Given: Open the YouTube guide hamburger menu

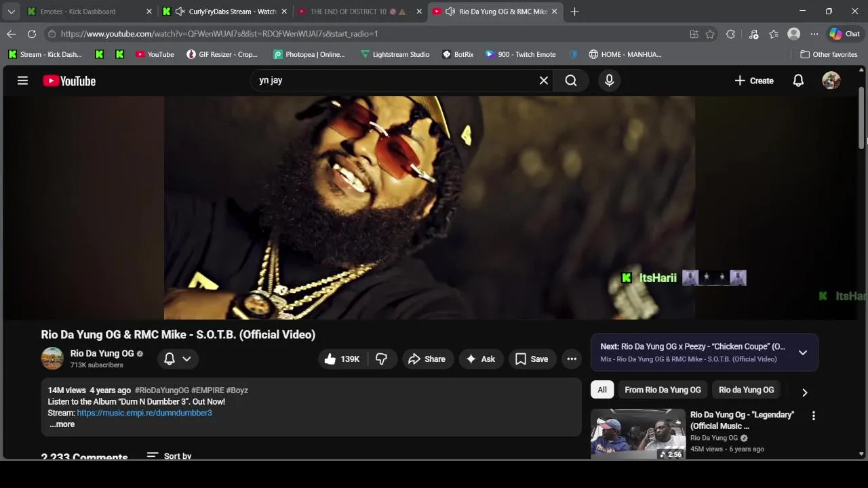Looking at the screenshot, I should [22, 81].
